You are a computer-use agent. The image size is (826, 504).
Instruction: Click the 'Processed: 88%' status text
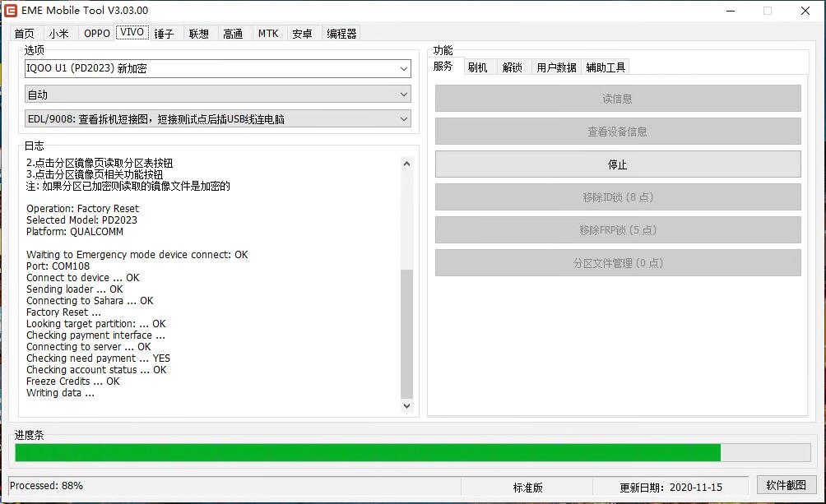(x=46, y=486)
